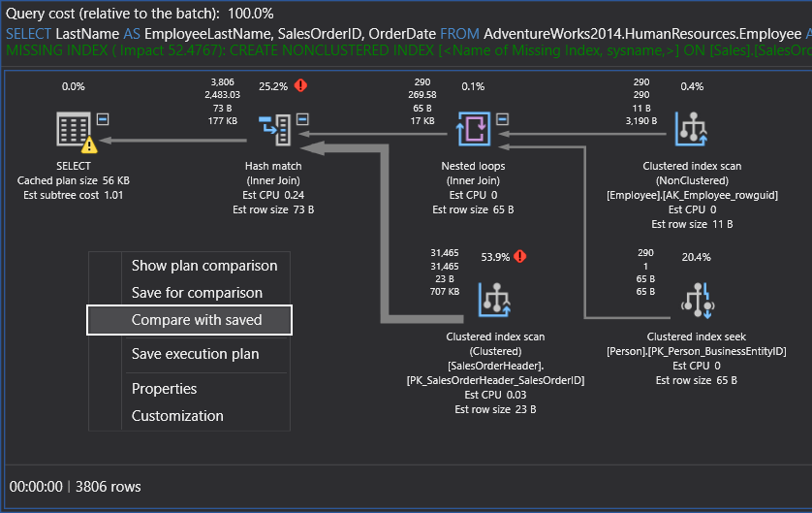Choose Compare with saved
The width and height of the screenshot is (812, 513).
190,320
